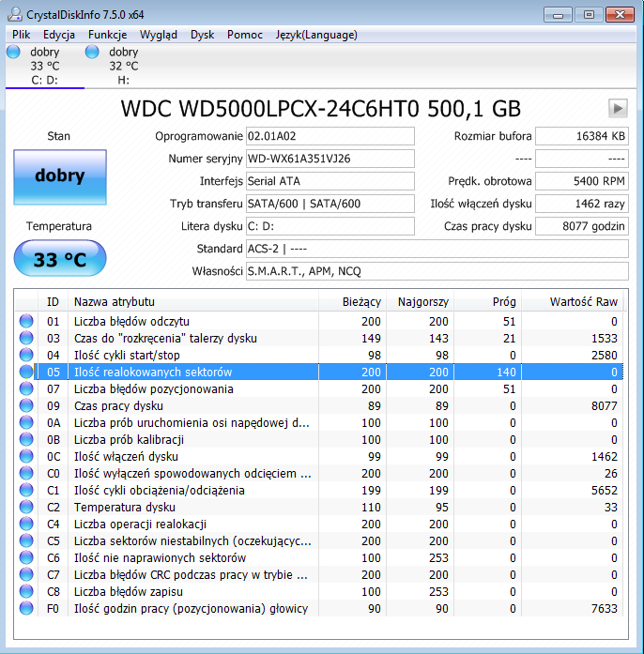Viewport: 644px width, 654px height.
Task: Click the Własności field S.M.A.R.T., APM, NCQ
Action: (x=437, y=271)
